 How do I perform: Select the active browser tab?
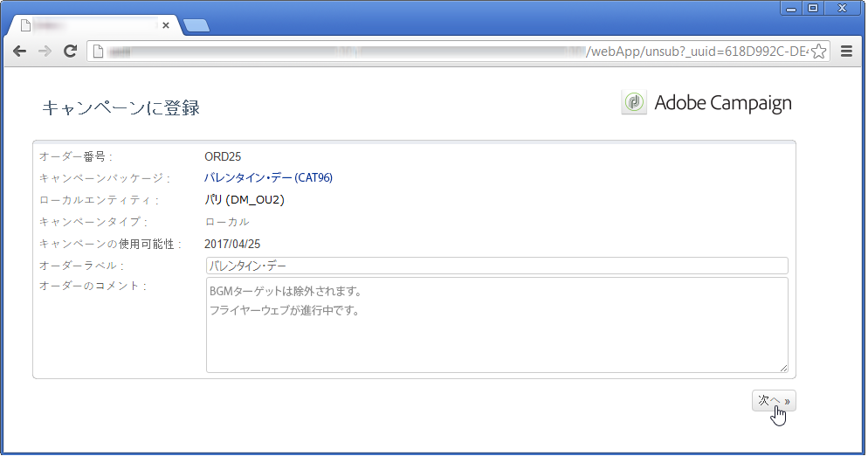(x=94, y=25)
